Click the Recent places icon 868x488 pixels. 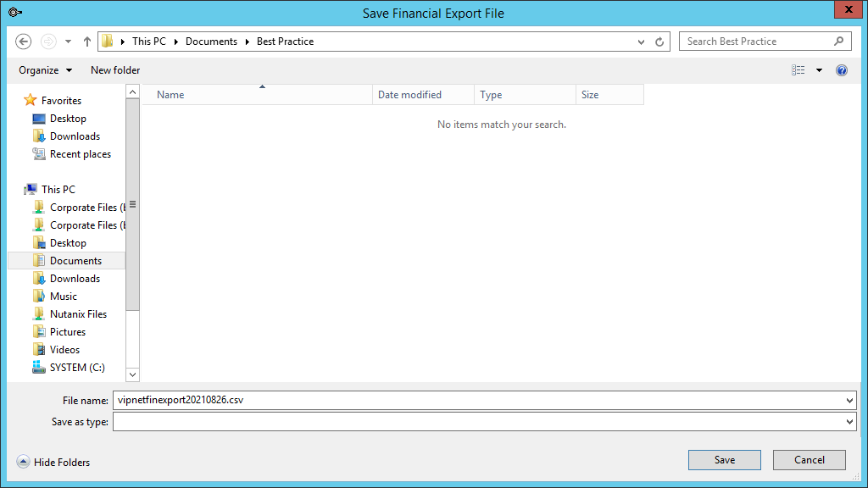click(x=39, y=154)
